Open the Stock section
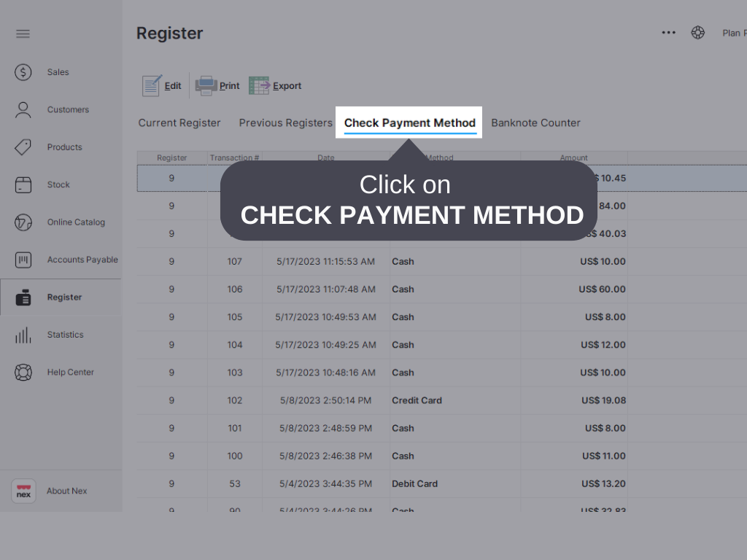Screen dimensions: 747x560 (x=59, y=184)
